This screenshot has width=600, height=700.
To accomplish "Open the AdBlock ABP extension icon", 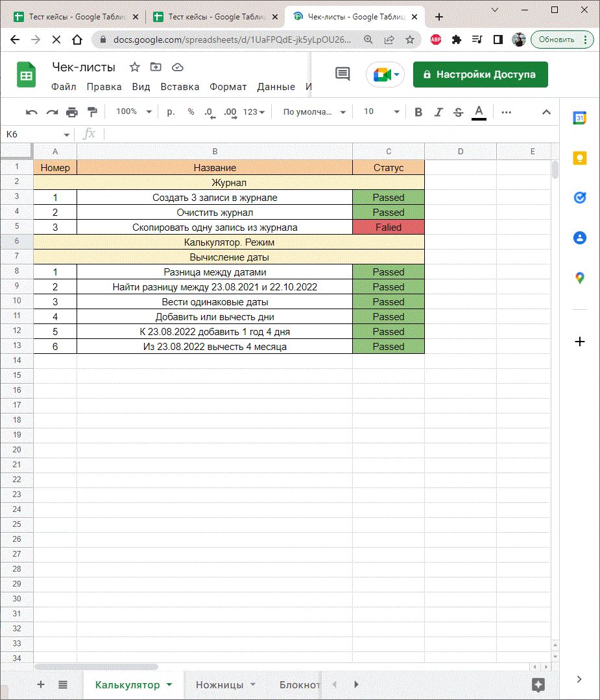I will [436, 40].
